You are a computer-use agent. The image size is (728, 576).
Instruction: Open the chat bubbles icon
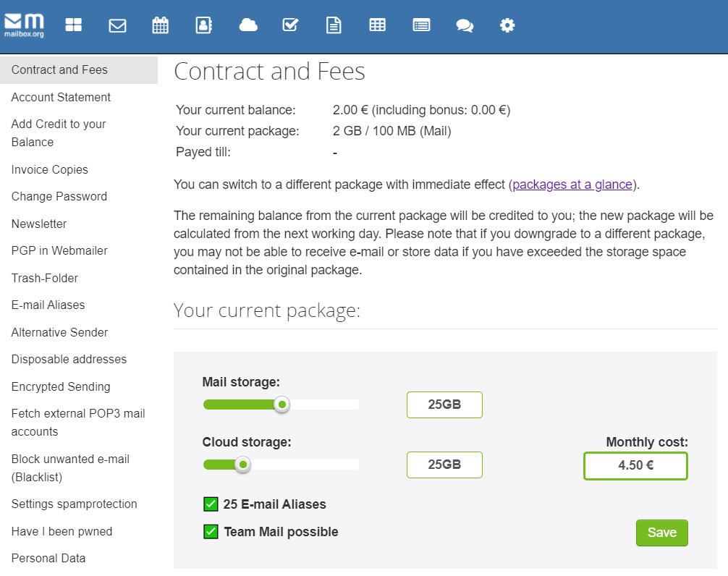tap(465, 25)
